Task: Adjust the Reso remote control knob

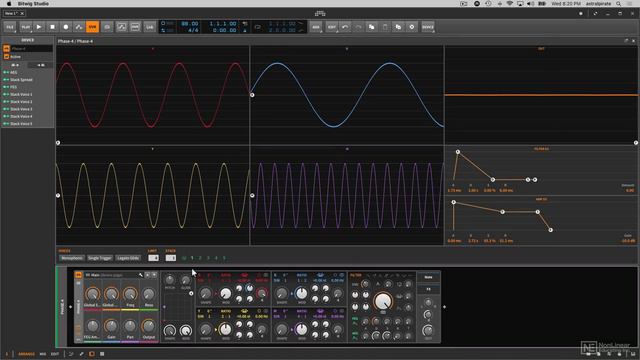Action: coord(149,294)
